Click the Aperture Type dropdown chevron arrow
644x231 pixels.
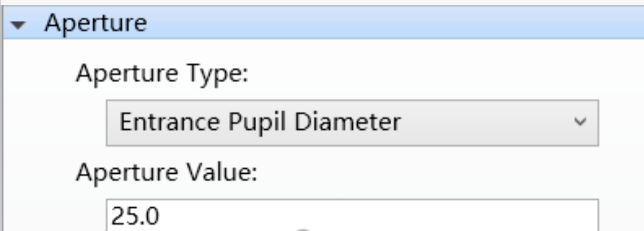[x=579, y=122]
